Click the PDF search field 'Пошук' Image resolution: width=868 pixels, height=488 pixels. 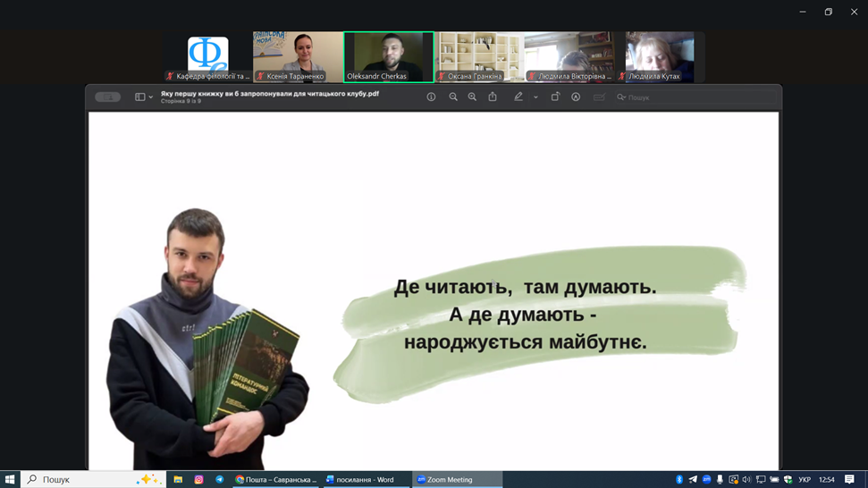638,97
